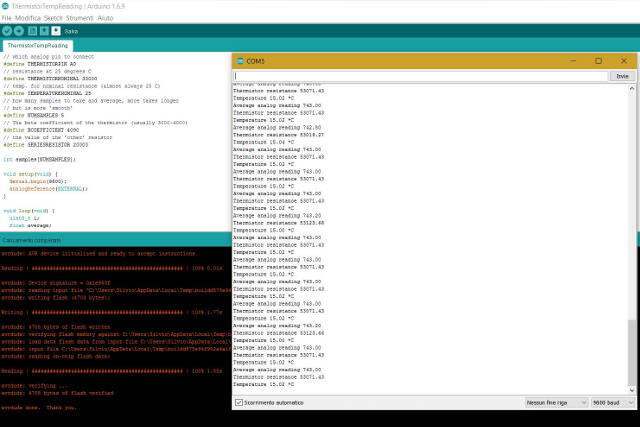Click the Upload arrow icon
The image size is (640, 427).
(19, 31)
